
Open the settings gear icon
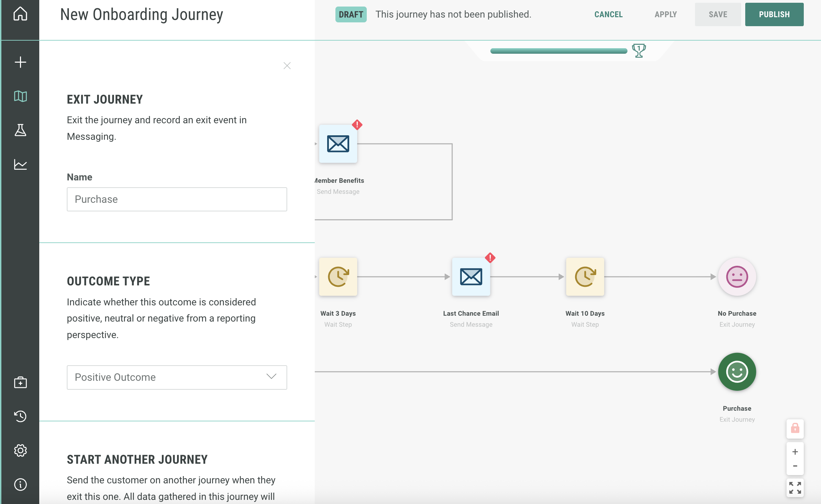[20, 450]
